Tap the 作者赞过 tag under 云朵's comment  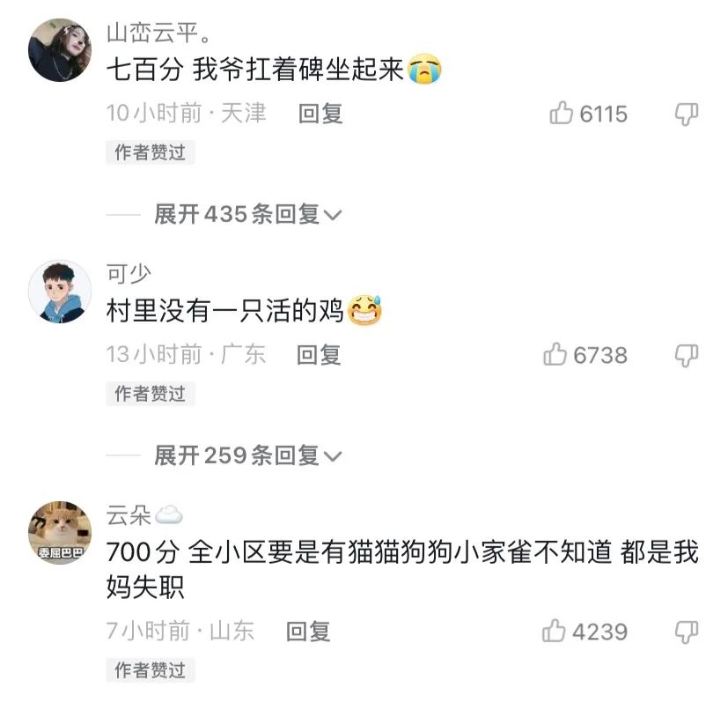click(x=151, y=670)
